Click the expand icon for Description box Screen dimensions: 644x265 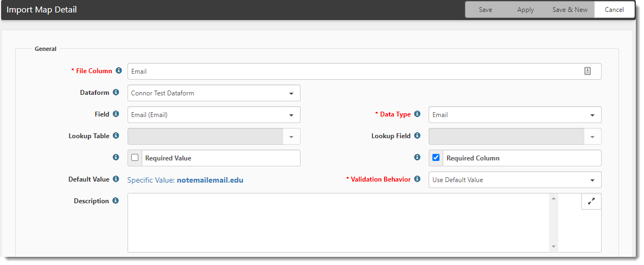click(x=591, y=201)
